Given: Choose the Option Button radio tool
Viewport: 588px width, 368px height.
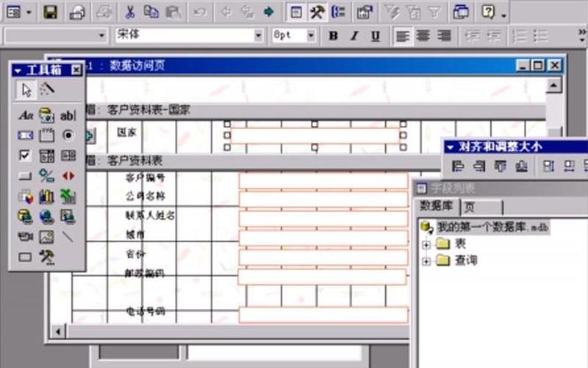Looking at the screenshot, I should 68,135.
